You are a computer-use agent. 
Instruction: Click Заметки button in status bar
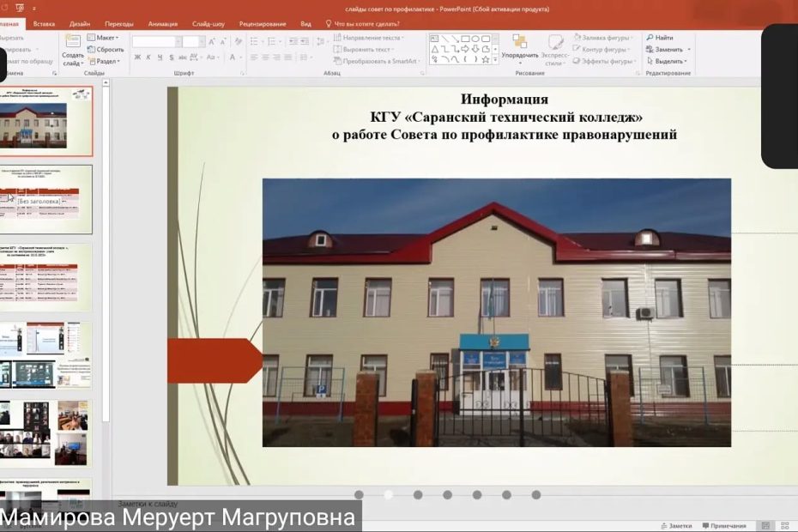tap(676, 526)
